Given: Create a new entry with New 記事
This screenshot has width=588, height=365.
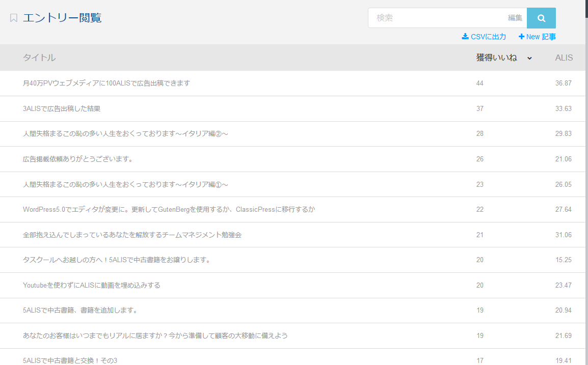Looking at the screenshot, I should tap(537, 37).
